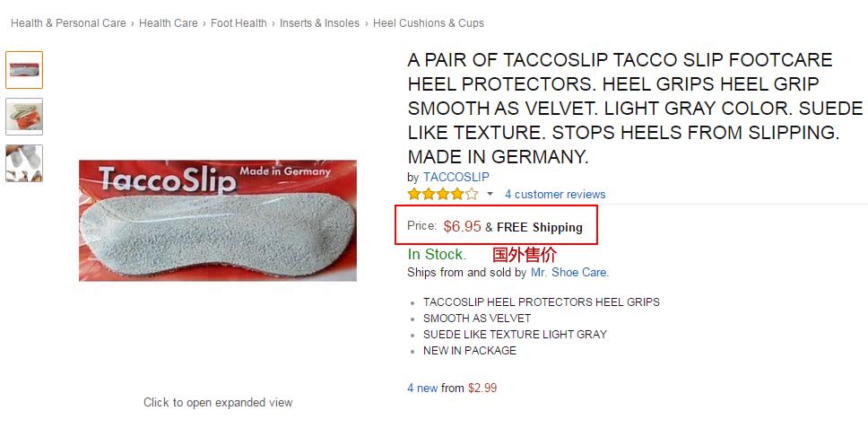Open Heel Cushions & Cups breadcrumb
Image resolution: width=868 pixels, height=437 pixels.
click(x=429, y=23)
